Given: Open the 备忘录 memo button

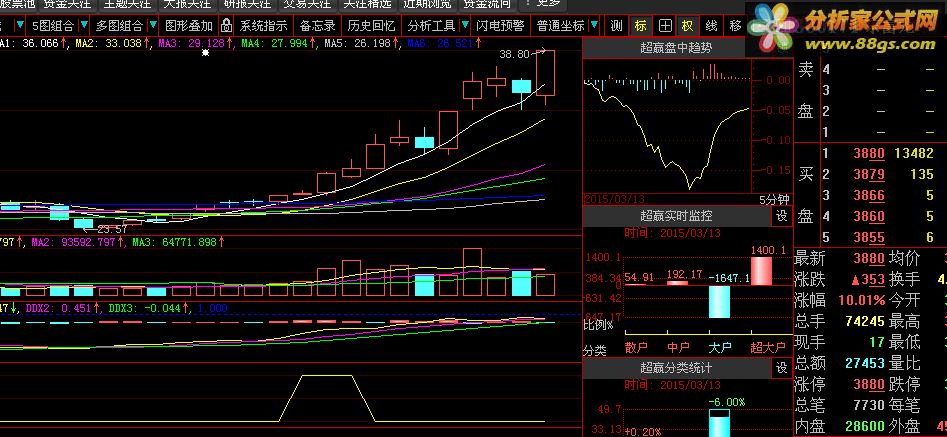Looking at the screenshot, I should pyautogui.click(x=317, y=26).
